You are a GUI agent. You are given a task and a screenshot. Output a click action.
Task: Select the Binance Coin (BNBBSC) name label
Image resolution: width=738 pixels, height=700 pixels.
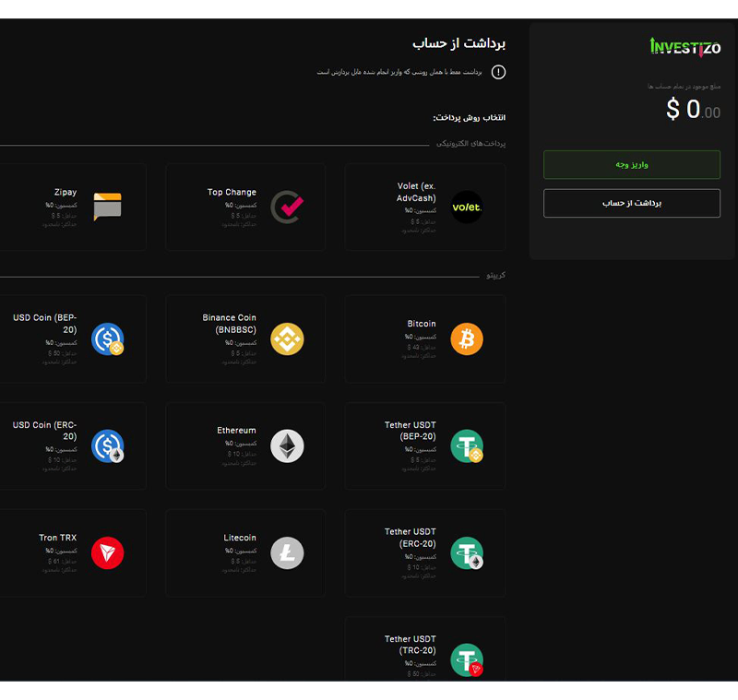[x=229, y=324]
